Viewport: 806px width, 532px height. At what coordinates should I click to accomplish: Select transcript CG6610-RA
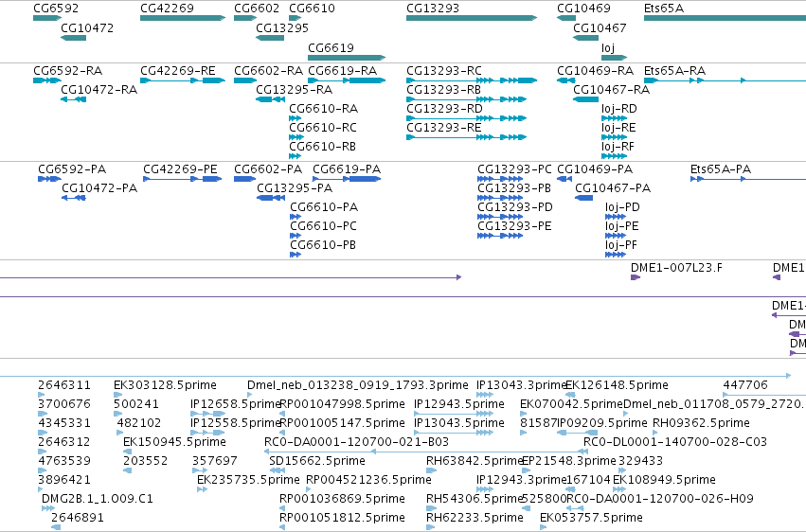point(323,108)
